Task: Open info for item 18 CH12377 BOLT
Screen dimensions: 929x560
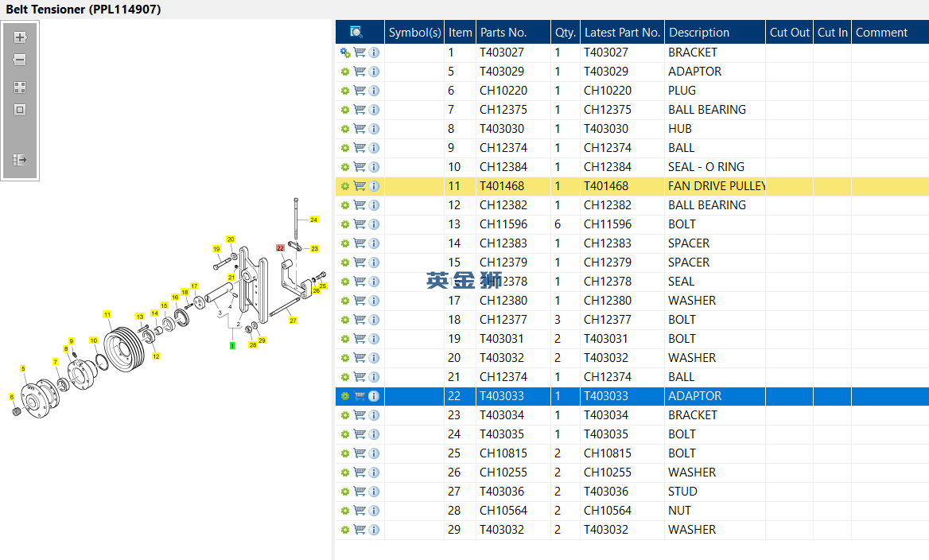Action: tap(374, 320)
